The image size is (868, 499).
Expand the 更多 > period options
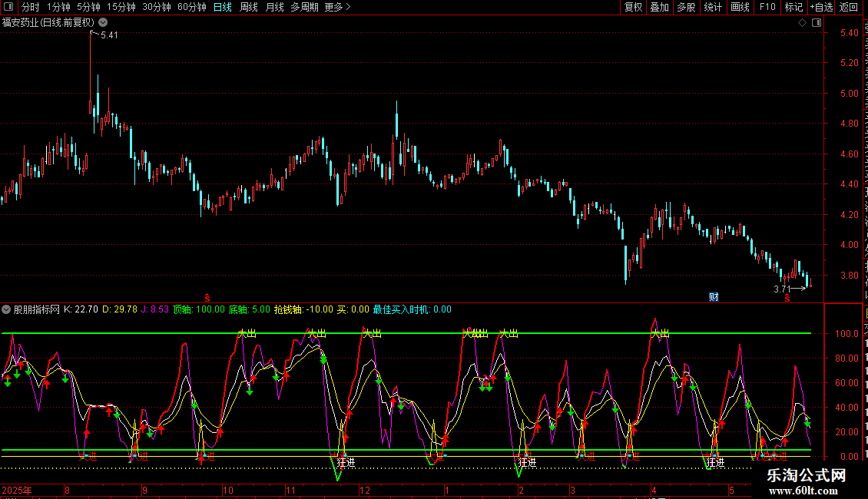[337, 7]
